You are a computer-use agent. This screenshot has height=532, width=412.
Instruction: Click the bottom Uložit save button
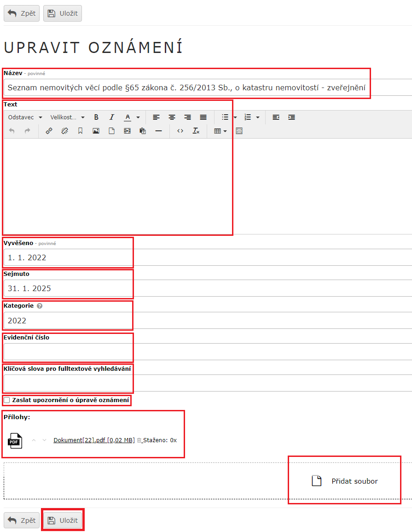(63, 520)
